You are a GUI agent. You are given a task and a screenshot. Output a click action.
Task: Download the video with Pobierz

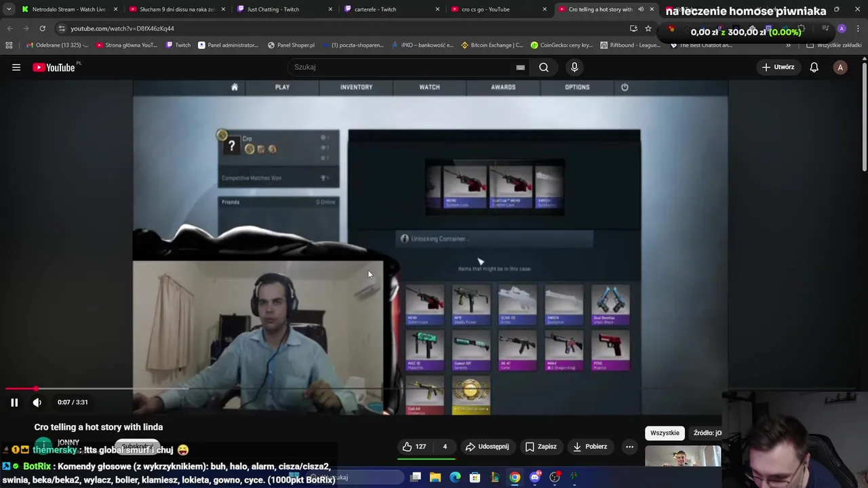[x=590, y=446]
